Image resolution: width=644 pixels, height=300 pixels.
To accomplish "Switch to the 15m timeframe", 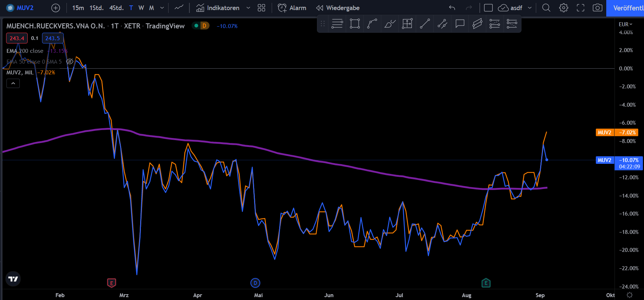I will [x=78, y=8].
